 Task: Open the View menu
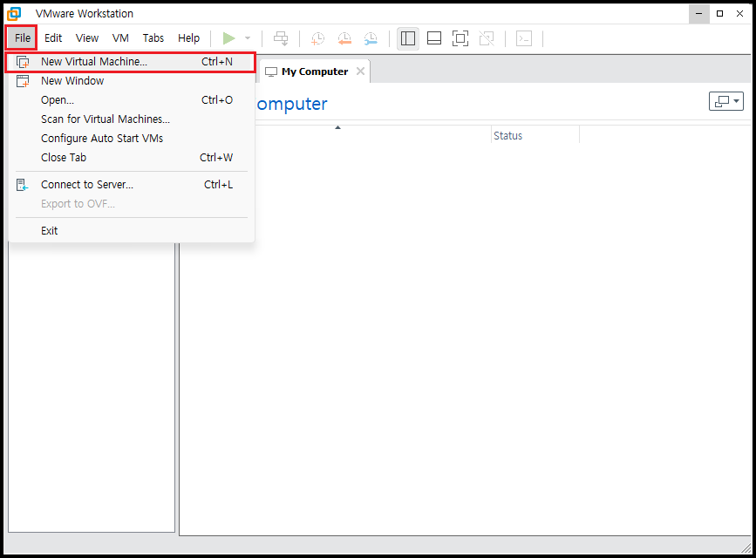click(87, 38)
